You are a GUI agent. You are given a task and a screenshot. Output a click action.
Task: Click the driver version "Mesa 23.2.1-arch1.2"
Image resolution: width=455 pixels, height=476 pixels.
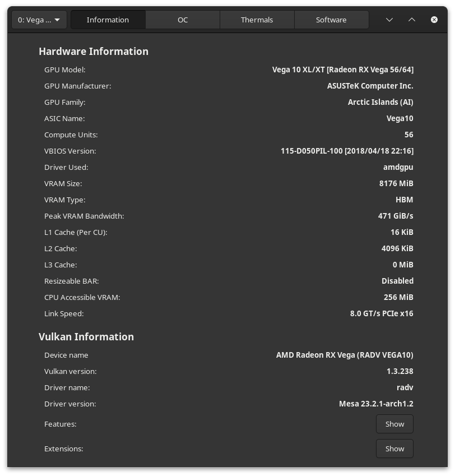pos(376,404)
